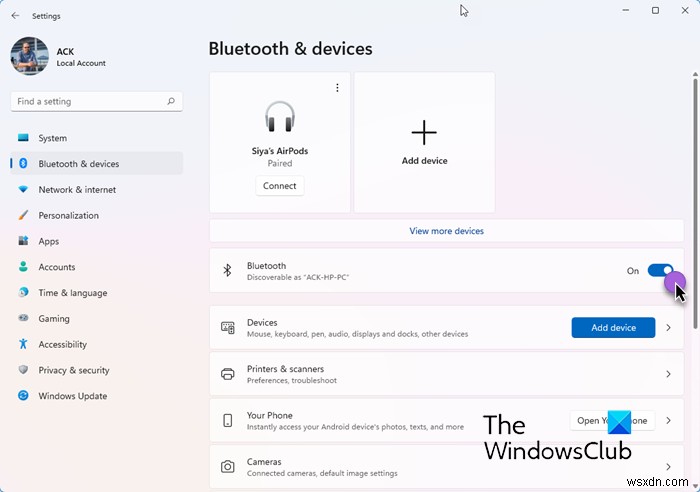Click the Printers & scanners printer icon

coord(228,374)
